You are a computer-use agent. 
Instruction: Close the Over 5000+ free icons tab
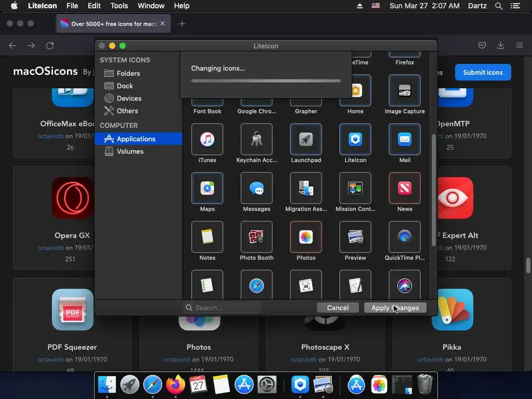[163, 23]
